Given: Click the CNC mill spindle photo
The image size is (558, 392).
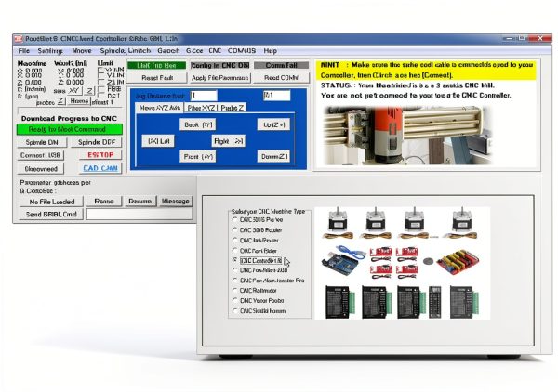Looking at the screenshot, I should click(x=407, y=136).
